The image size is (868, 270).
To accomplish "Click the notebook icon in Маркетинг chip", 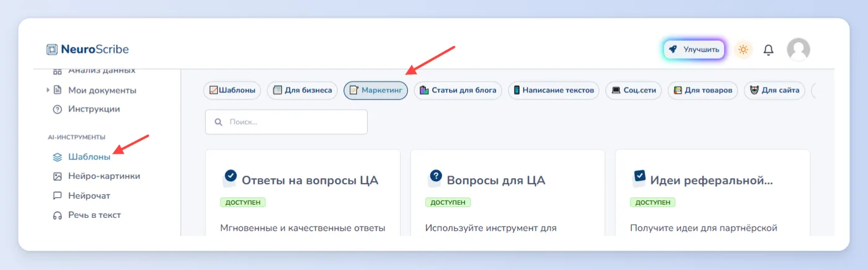I will [354, 91].
